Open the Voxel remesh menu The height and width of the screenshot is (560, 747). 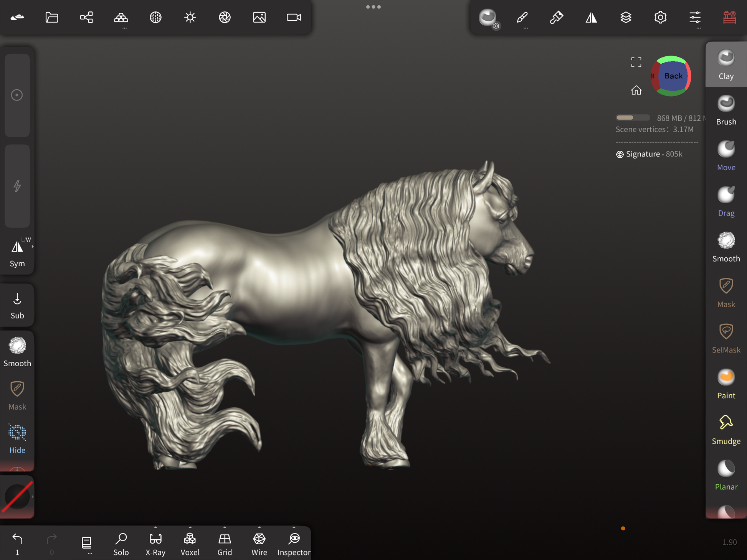pos(190,544)
